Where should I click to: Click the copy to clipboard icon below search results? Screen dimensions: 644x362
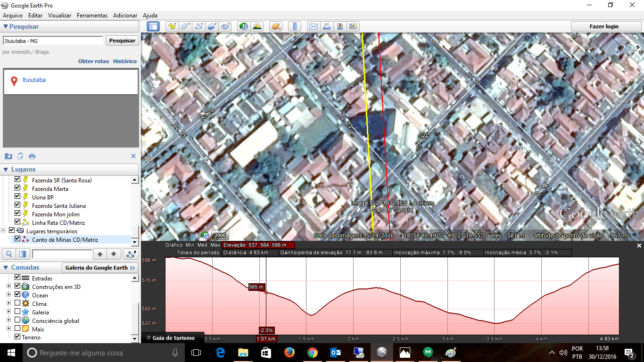tap(20, 156)
